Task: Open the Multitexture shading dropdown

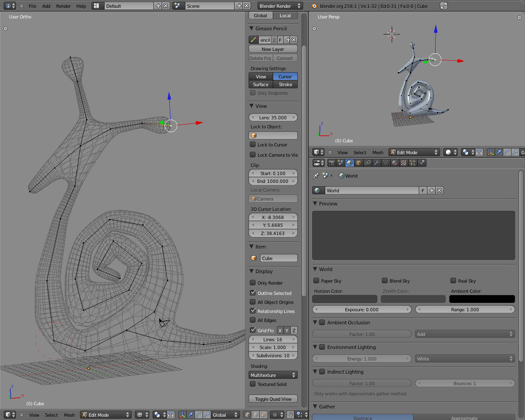Action: point(273,375)
